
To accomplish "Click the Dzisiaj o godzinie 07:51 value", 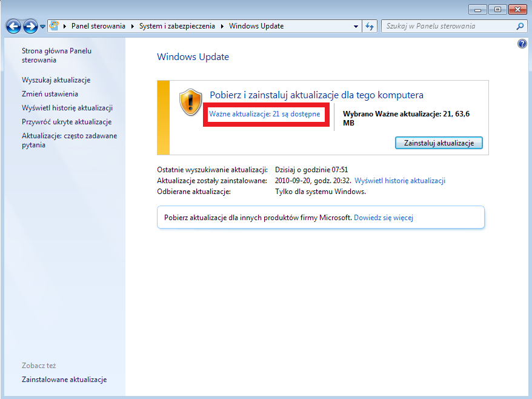I will click(x=311, y=170).
